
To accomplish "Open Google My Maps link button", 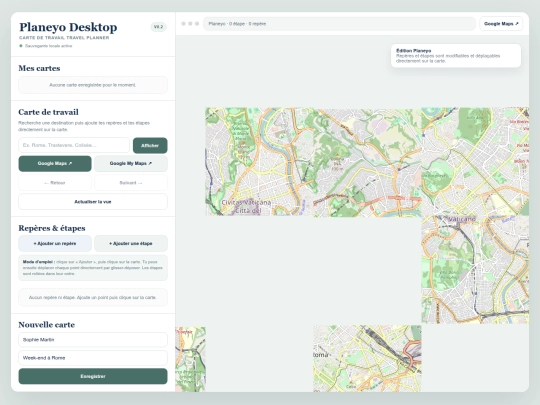I will [131, 164].
